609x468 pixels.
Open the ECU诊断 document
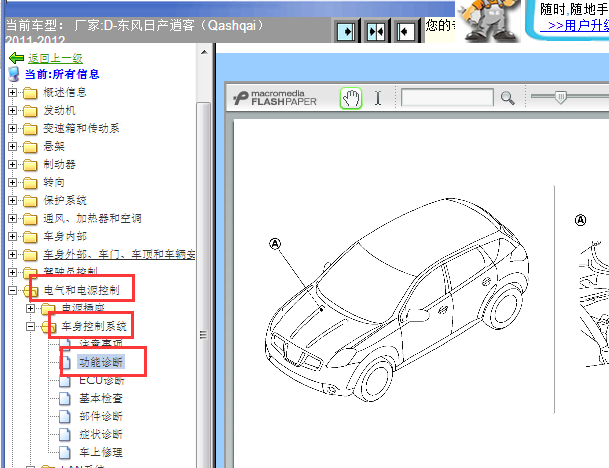tap(102, 380)
